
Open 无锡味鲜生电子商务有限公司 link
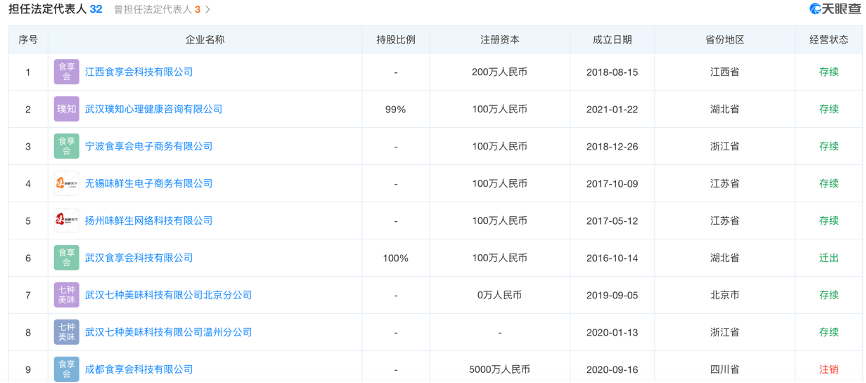tap(149, 183)
